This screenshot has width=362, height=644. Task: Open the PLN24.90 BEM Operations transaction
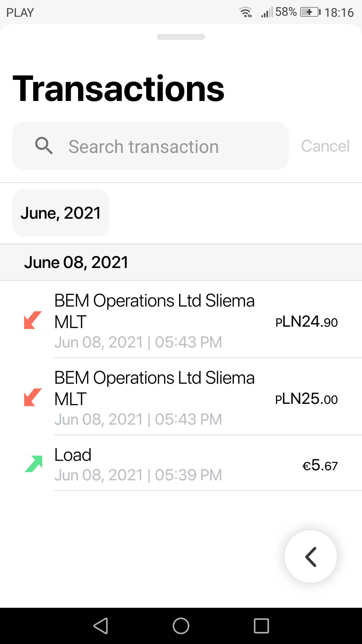[154, 320]
